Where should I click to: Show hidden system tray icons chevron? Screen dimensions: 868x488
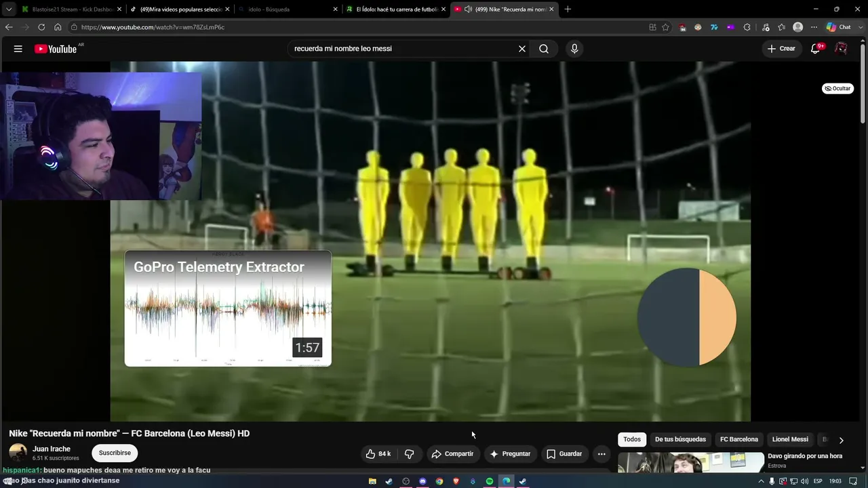pos(761,481)
